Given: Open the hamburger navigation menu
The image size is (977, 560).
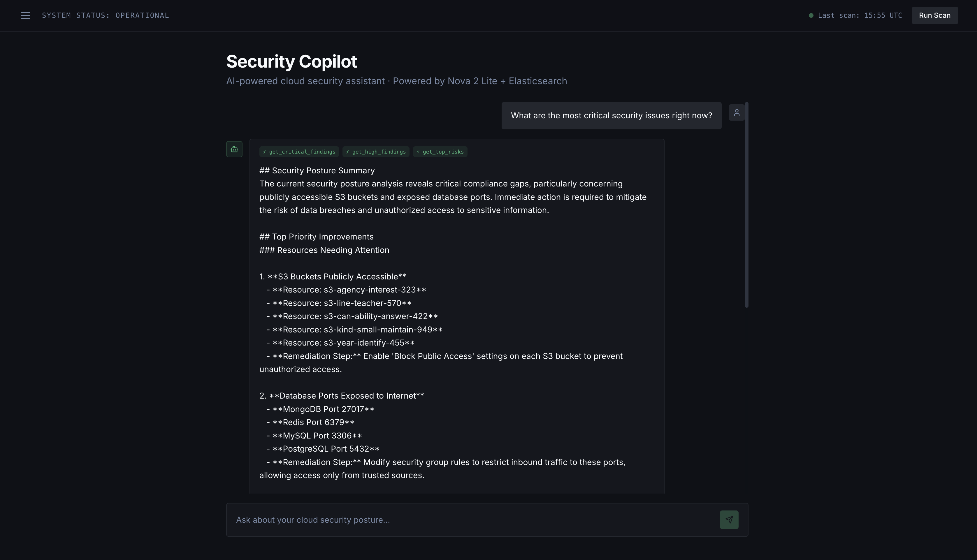Looking at the screenshot, I should pos(25,15).
